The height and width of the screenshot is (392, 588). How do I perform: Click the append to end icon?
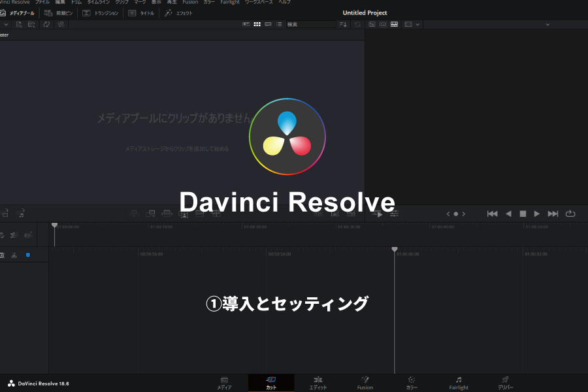(150, 214)
